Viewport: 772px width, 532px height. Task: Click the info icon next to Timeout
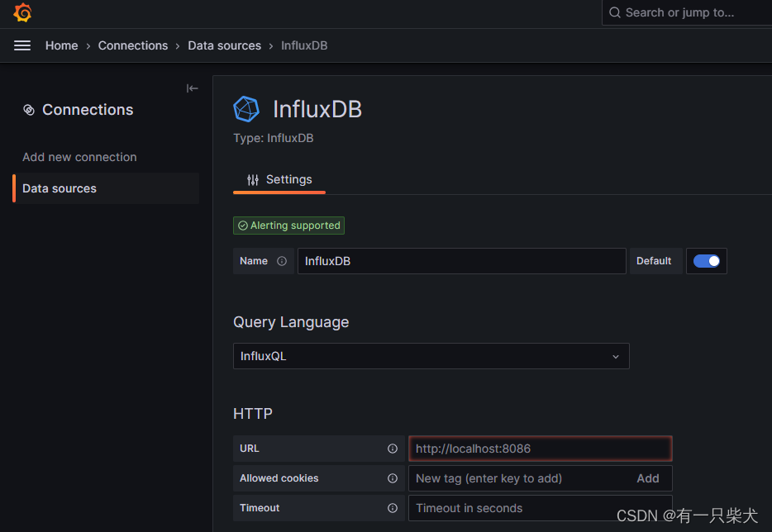coord(391,507)
